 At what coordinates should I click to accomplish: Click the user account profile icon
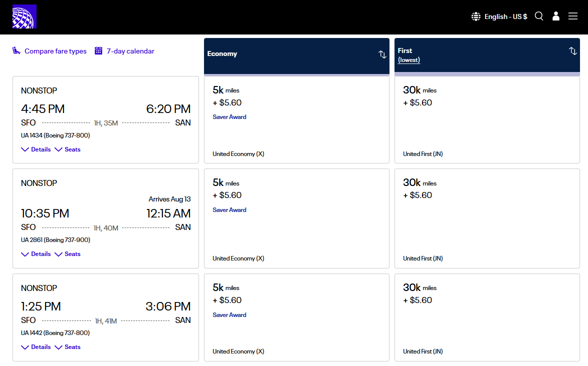tap(556, 16)
